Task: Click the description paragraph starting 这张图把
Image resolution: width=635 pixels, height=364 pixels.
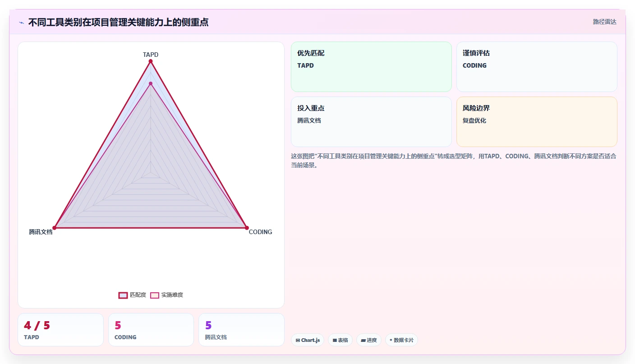Action: click(x=454, y=161)
